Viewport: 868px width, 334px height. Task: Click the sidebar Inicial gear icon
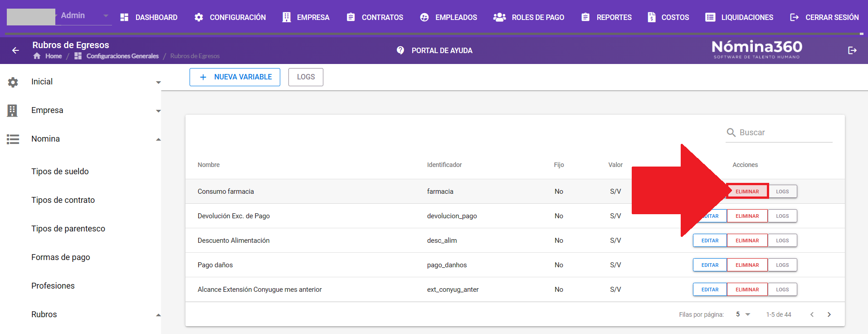tap(13, 82)
